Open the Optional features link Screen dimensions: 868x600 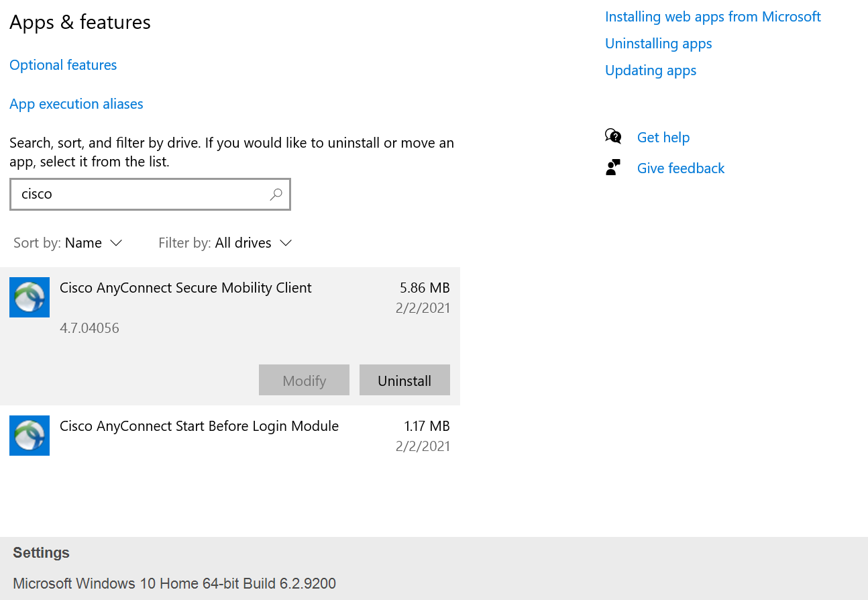(63, 65)
